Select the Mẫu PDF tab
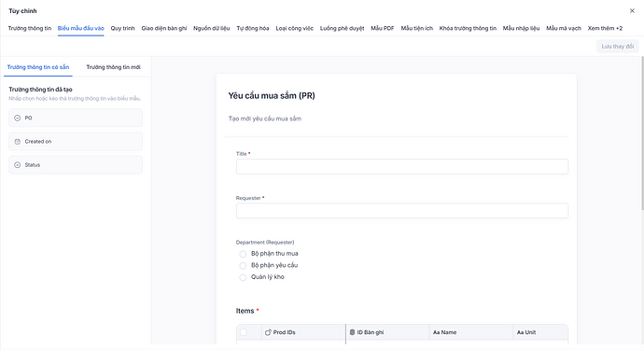This screenshot has width=644, height=350. 383,28
